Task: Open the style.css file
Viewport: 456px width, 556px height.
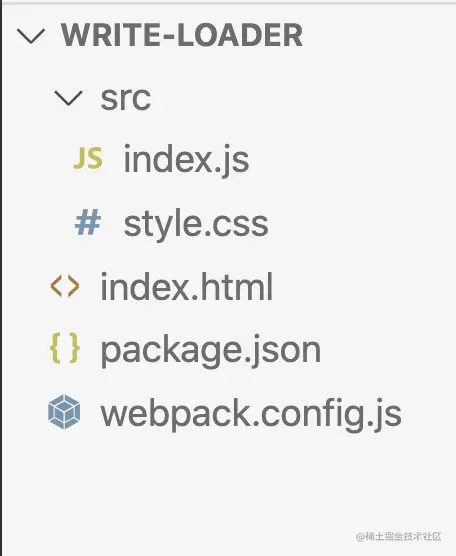Action: click(196, 224)
